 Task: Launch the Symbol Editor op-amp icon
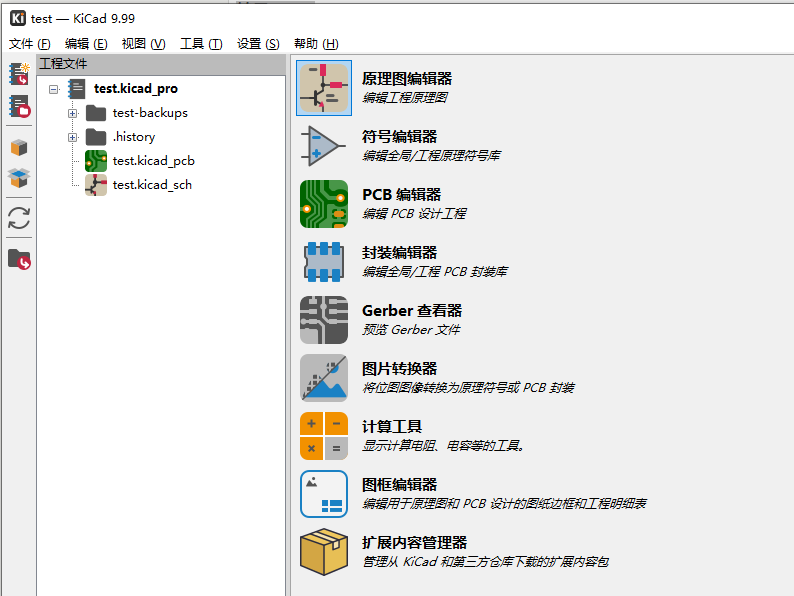(x=324, y=146)
